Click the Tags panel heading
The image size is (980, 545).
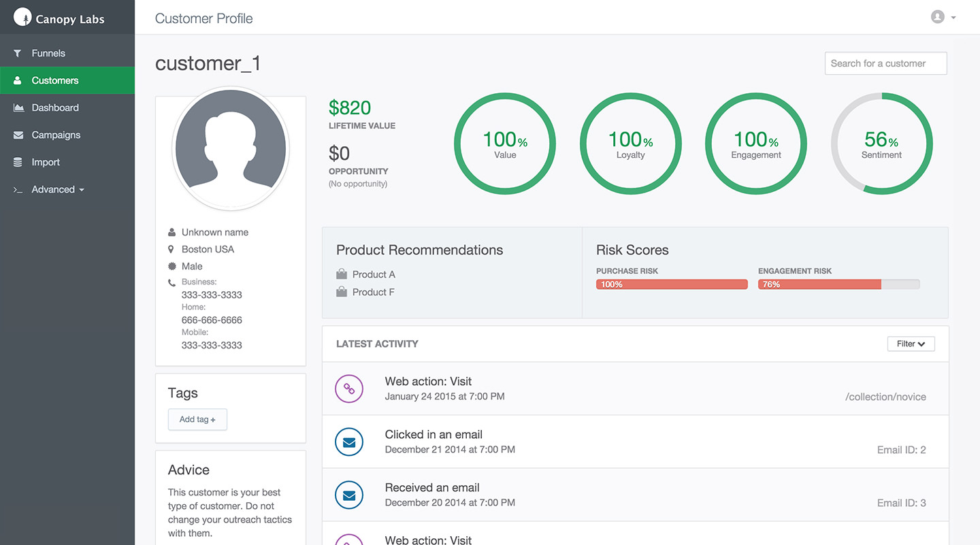point(182,393)
